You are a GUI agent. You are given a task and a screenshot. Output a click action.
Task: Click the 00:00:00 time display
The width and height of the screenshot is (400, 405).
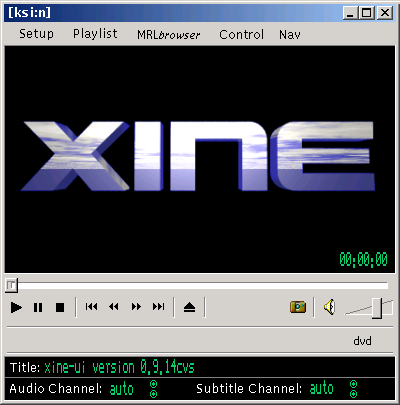363,259
